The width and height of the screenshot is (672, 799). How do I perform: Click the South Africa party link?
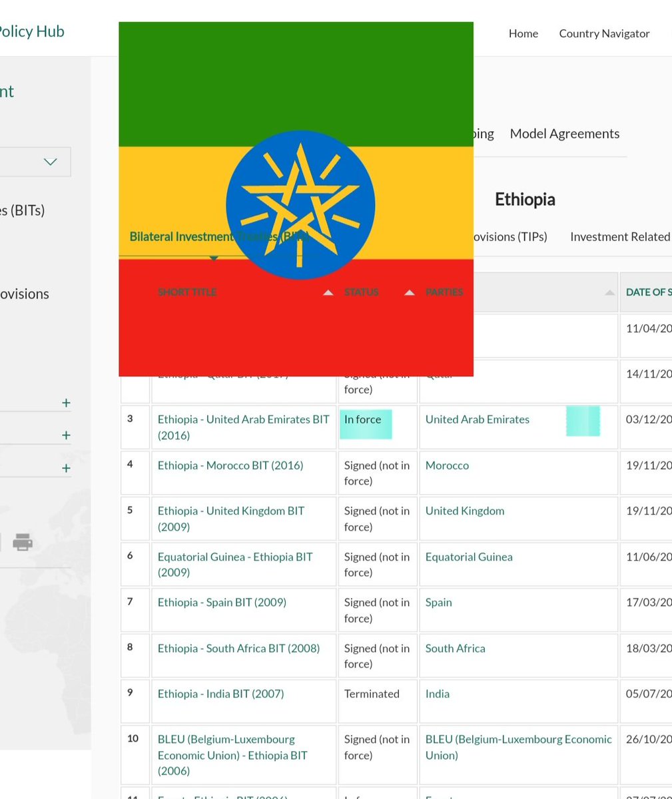456,649
